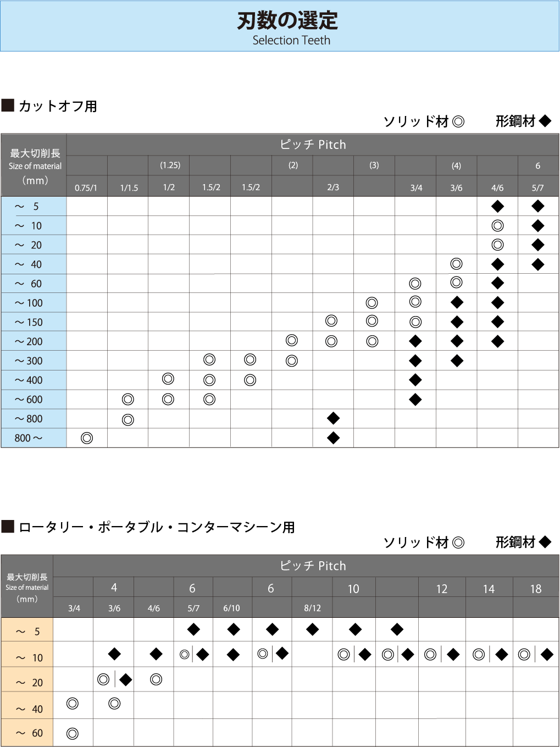This screenshot has width=560, height=747.
Task: Click the Selection Teeth subtitle
Action: point(291,40)
